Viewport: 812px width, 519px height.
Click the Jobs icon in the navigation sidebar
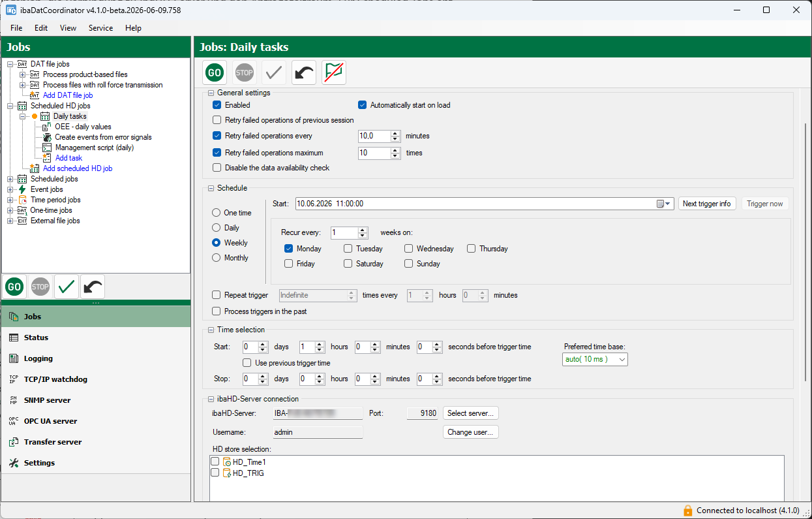coord(14,317)
